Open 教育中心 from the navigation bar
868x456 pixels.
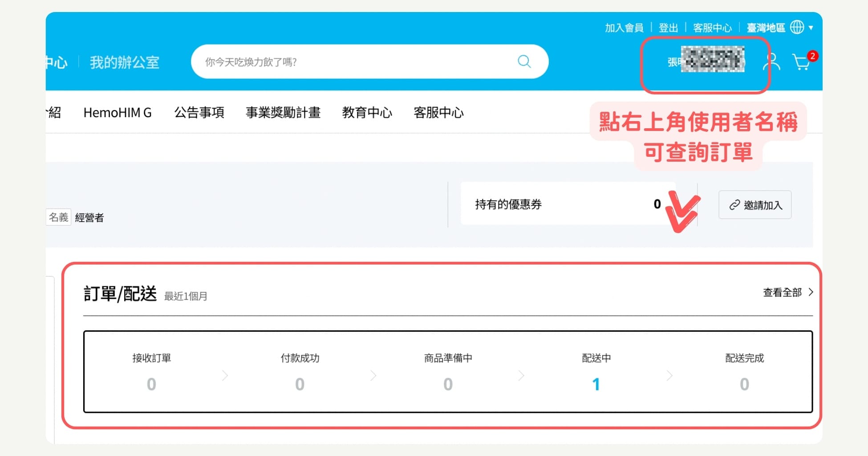[x=367, y=113]
